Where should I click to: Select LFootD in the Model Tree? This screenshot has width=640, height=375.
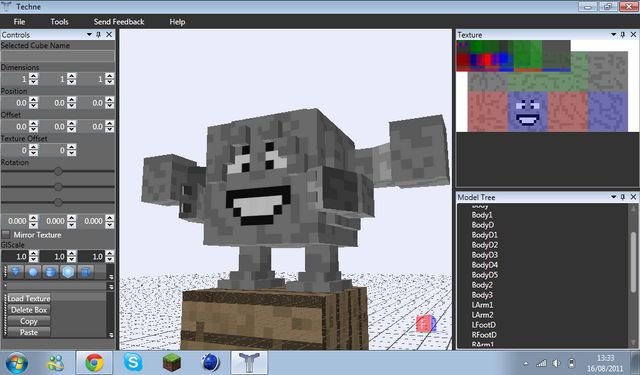(x=484, y=325)
